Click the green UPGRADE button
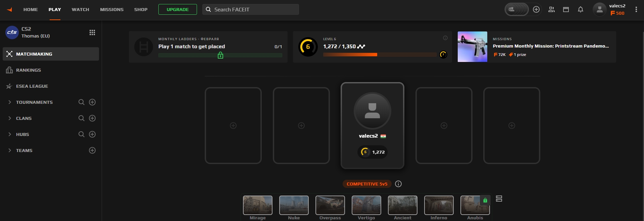This screenshot has height=221, width=644. coord(178,9)
